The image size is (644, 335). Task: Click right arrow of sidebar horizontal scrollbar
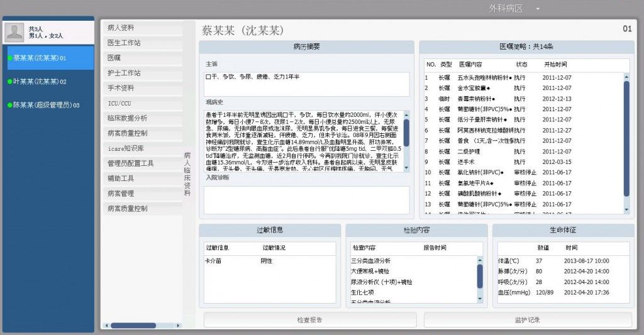pyautogui.click(x=178, y=326)
